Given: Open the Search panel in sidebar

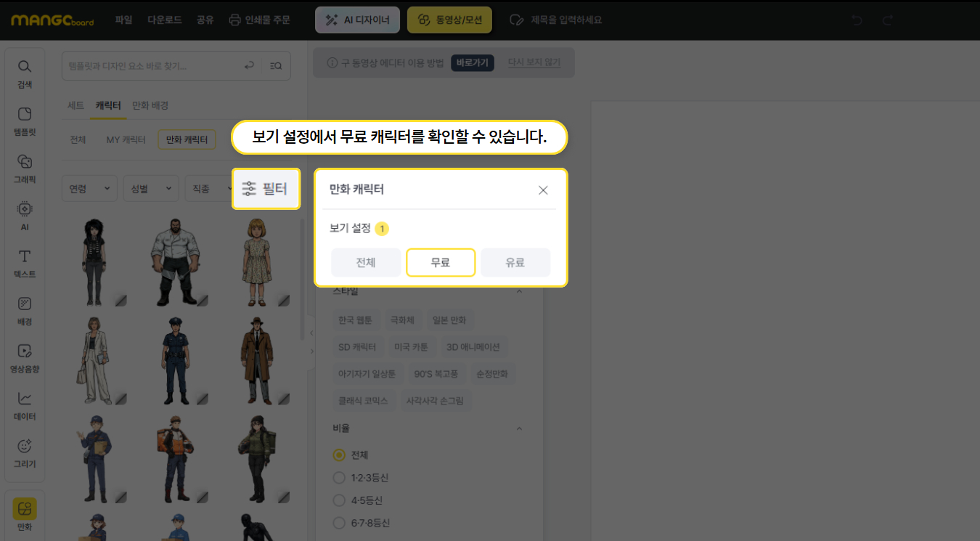Looking at the screenshot, I should (x=25, y=73).
